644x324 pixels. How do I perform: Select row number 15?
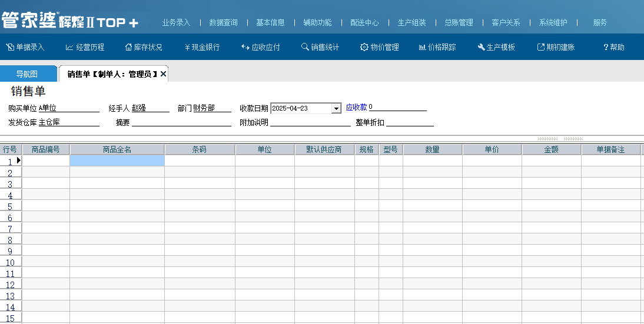pyautogui.click(x=10, y=318)
